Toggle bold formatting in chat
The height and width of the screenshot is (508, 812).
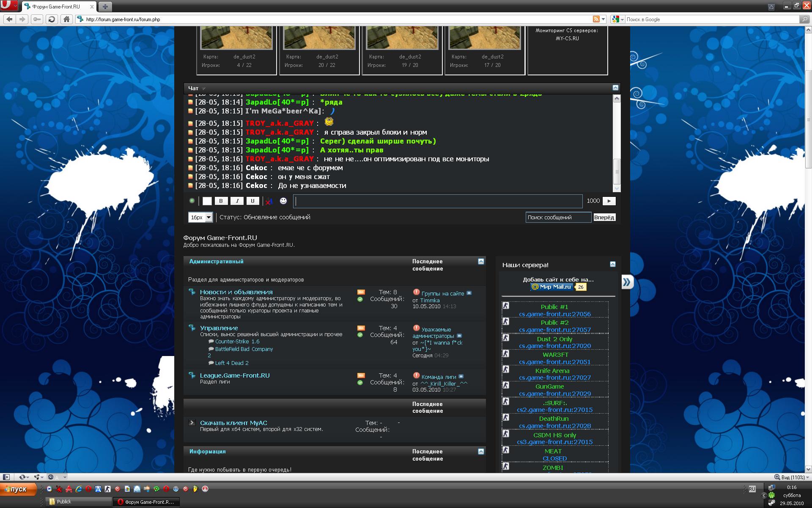coord(221,201)
